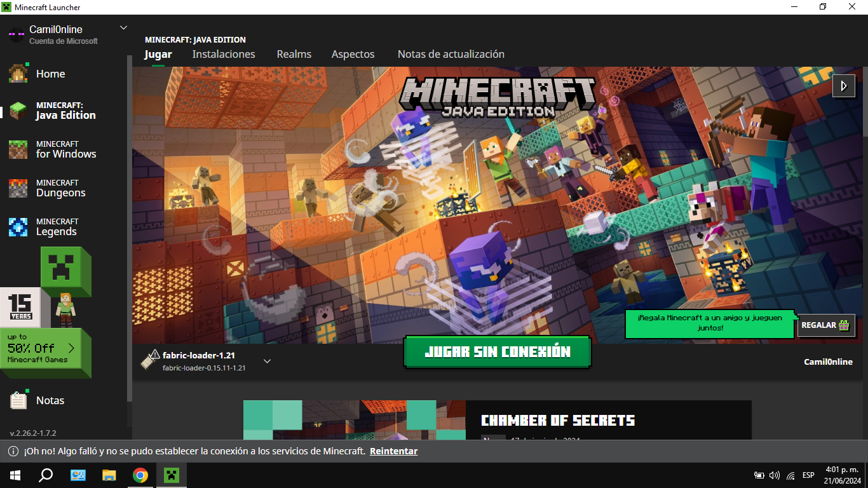Launch File Explorer from the taskbar

[109, 475]
